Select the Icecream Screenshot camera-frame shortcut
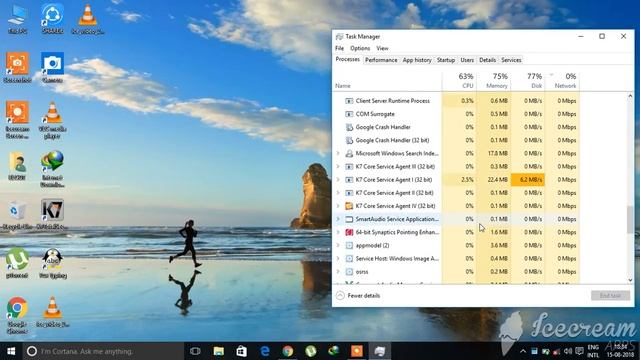640x360 pixels. 17,68
